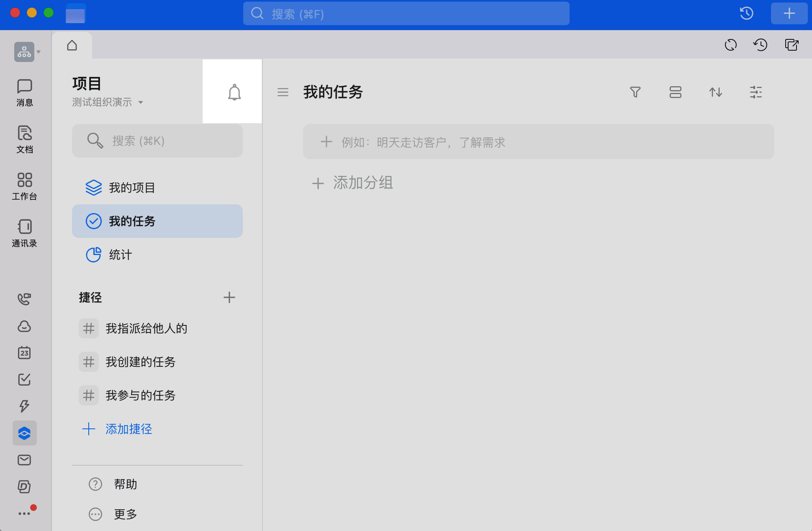812x531 pixels.
Task: Select 统计 in navigation
Action: tap(157, 255)
